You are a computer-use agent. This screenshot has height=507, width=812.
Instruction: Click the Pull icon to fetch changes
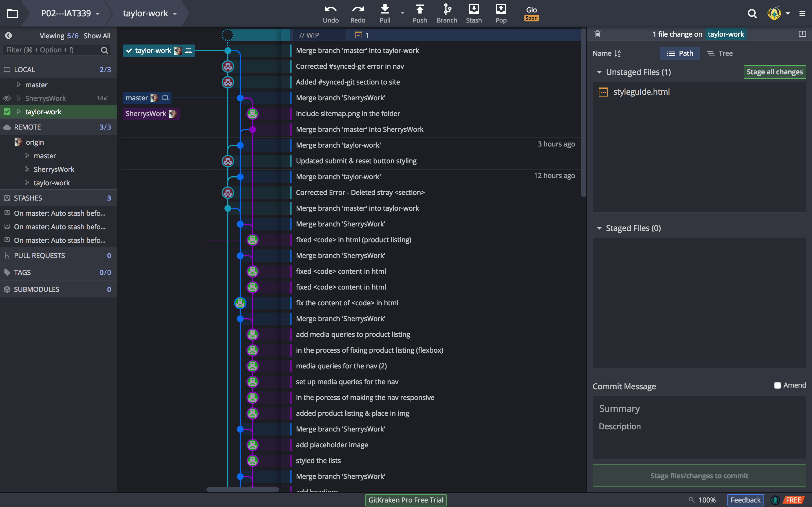click(385, 13)
